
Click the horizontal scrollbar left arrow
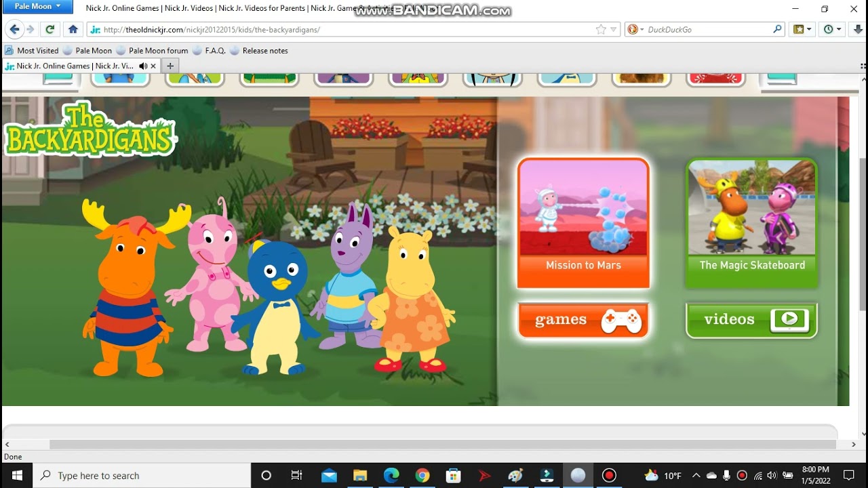(x=7, y=445)
